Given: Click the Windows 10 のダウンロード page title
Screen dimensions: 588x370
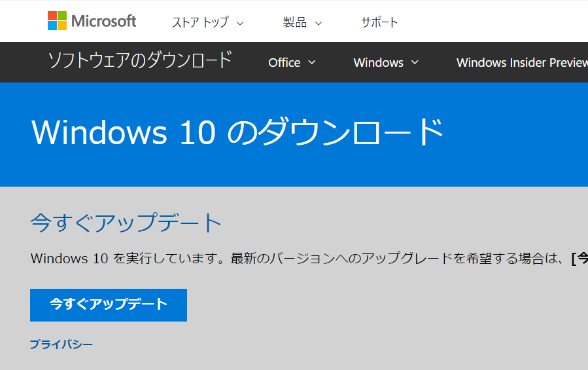Looking at the screenshot, I should click(x=237, y=132).
